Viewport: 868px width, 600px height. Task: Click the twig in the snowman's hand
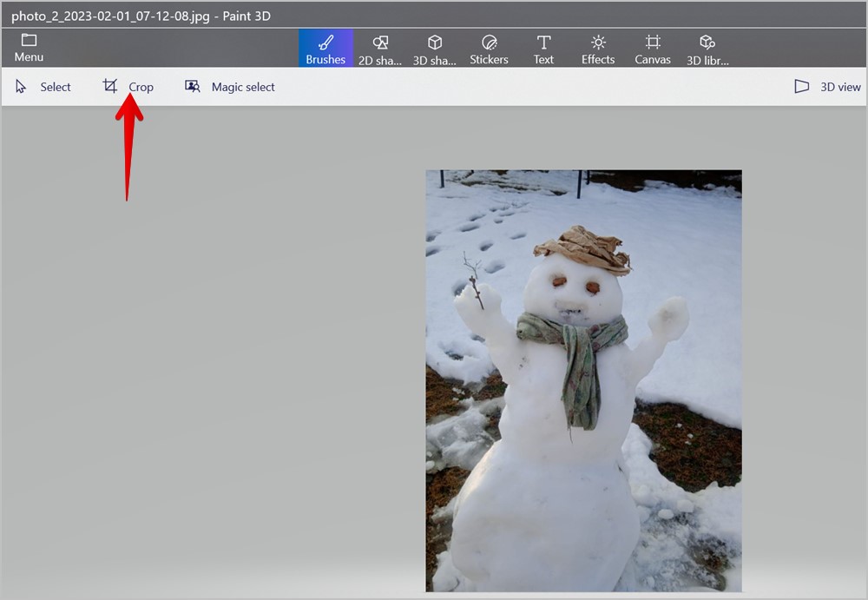click(474, 280)
